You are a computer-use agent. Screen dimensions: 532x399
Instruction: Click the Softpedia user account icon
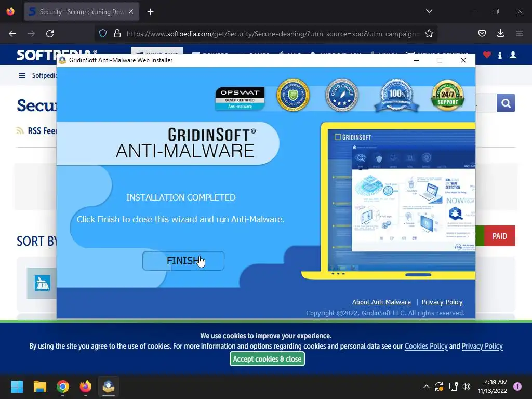click(x=513, y=55)
